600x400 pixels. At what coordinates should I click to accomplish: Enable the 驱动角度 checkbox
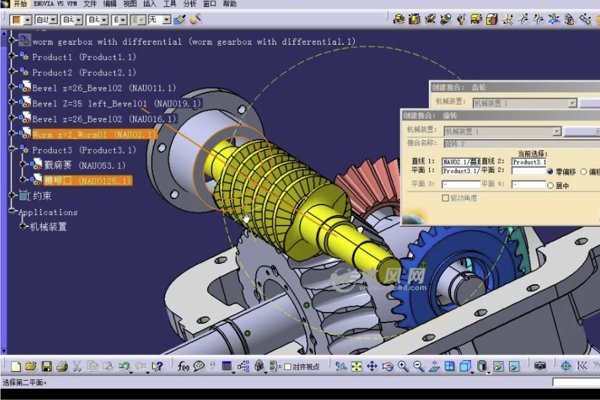[x=444, y=198]
